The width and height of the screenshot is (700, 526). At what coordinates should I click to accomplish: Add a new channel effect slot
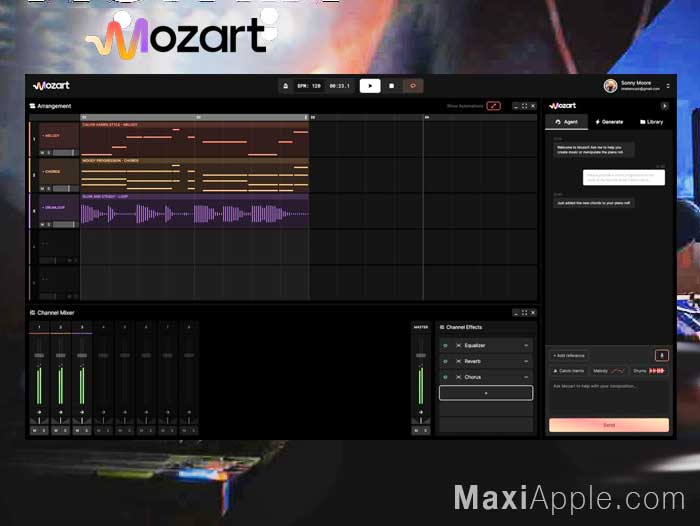pos(486,393)
